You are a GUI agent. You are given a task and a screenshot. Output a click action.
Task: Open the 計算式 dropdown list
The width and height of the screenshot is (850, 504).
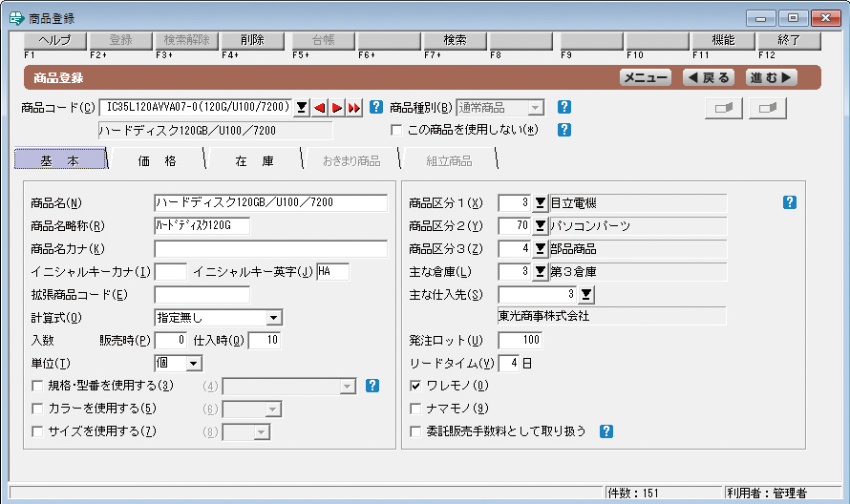click(x=273, y=317)
